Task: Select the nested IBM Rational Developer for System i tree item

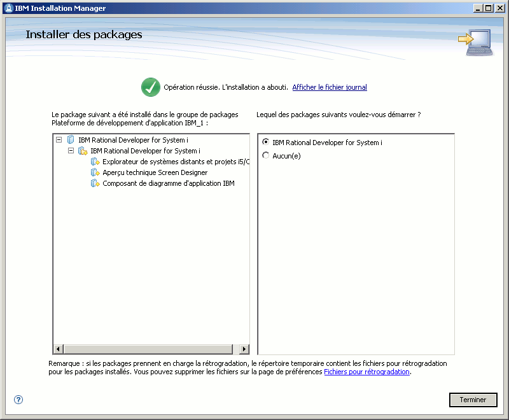Action: [x=145, y=151]
